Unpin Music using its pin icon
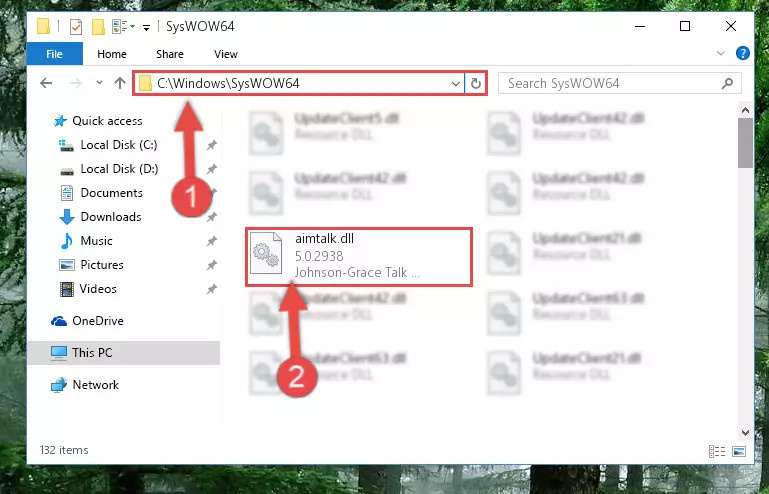Image resolution: width=769 pixels, height=494 pixels. [x=211, y=241]
